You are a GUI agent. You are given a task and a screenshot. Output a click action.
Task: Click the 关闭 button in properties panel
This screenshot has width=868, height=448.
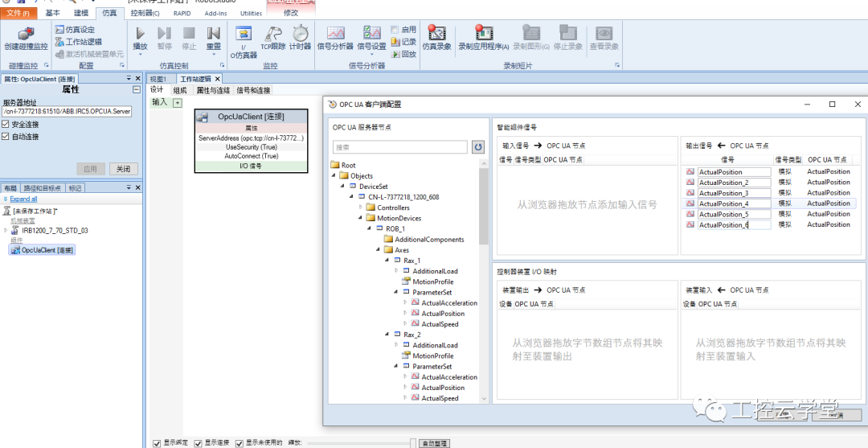pyautogui.click(x=124, y=169)
